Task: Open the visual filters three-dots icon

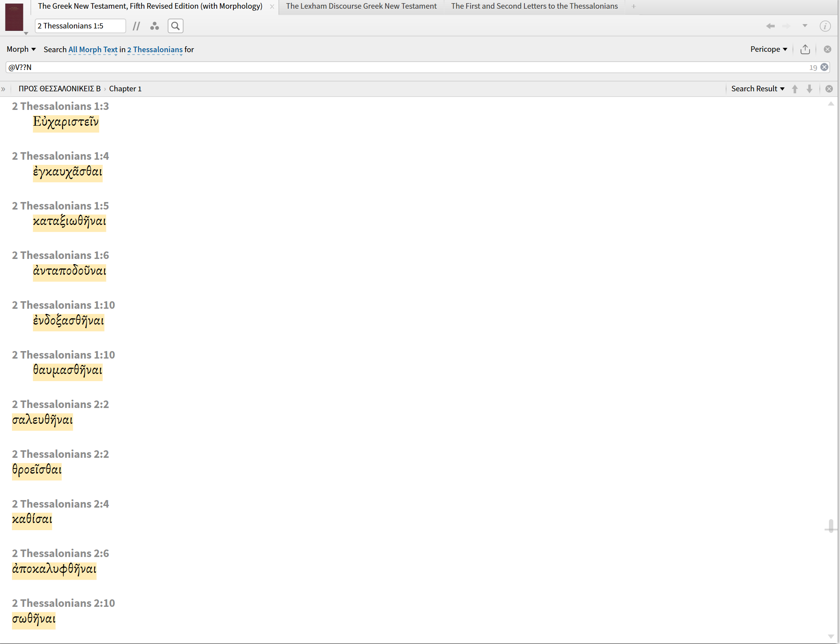Action: click(x=155, y=26)
